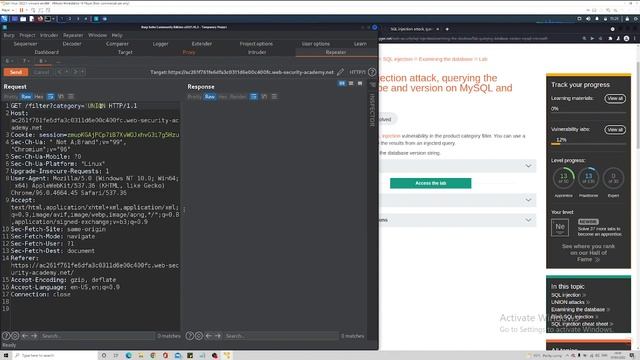The image size is (640, 360).
Task: Show non-printable characters in Response
Action: [264, 97]
